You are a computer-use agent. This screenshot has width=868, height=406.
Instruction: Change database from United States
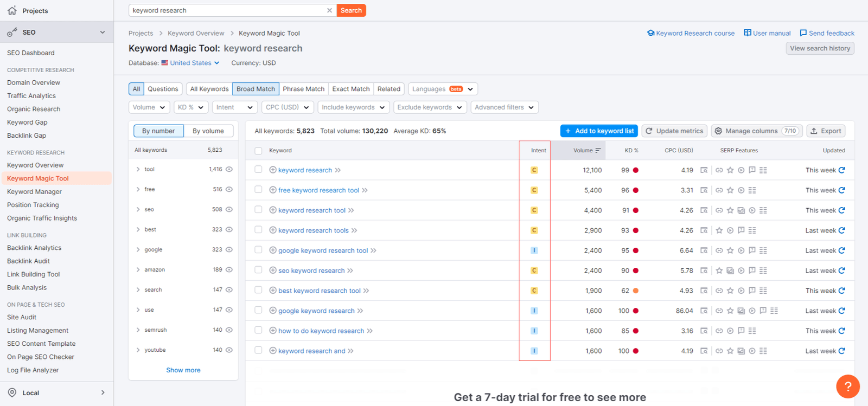[190, 63]
